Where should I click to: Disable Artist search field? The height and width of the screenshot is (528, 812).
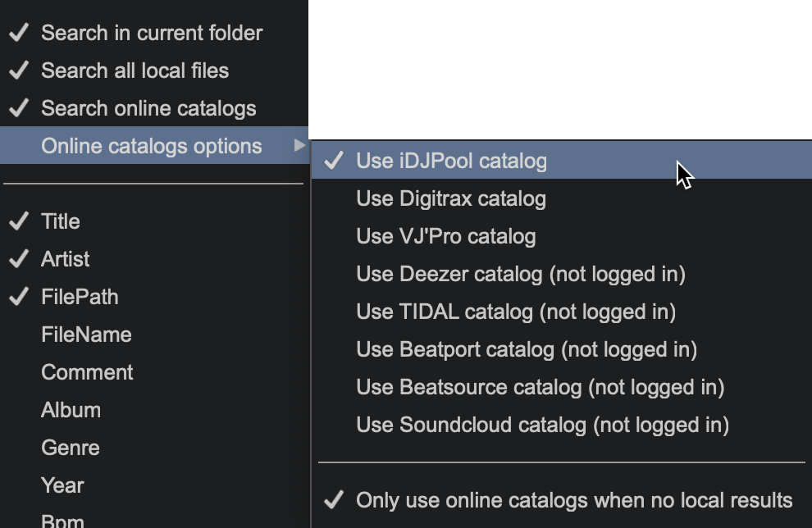[x=66, y=260]
